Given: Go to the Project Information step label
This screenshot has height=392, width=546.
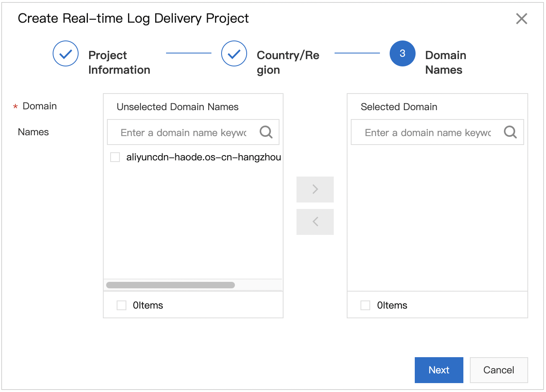Looking at the screenshot, I should point(119,62).
